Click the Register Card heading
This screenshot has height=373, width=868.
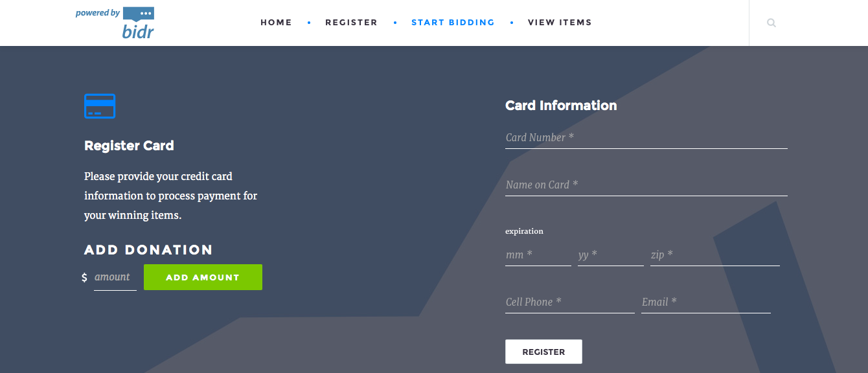(129, 146)
